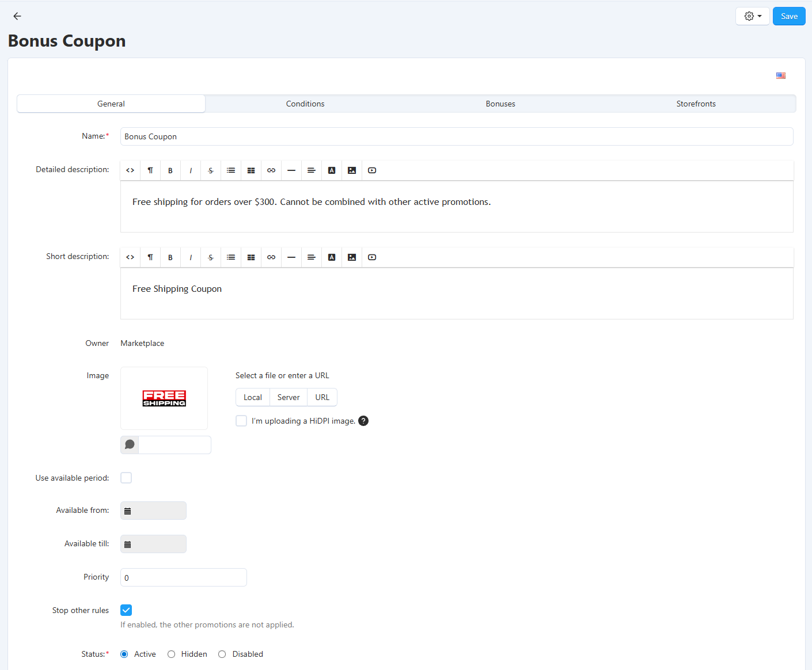Screen dimensions: 812x670
Task: Save the Bonus Coupon promotion
Action: pyautogui.click(x=789, y=16)
